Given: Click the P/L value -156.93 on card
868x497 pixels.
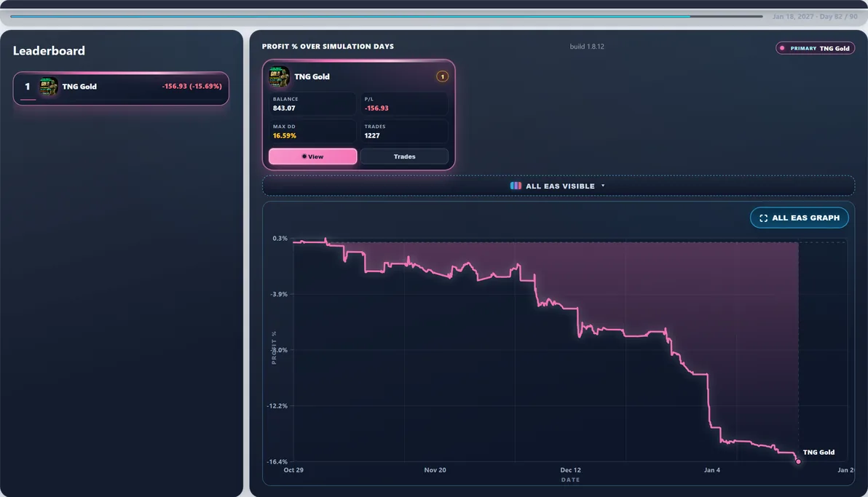Looking at the screenshot, I should 376,108.
